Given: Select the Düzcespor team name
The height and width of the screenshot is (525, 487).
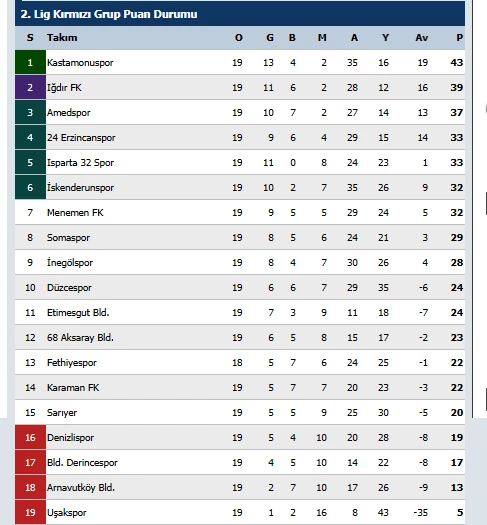Looking at the screenshot, I should point(69,288).
